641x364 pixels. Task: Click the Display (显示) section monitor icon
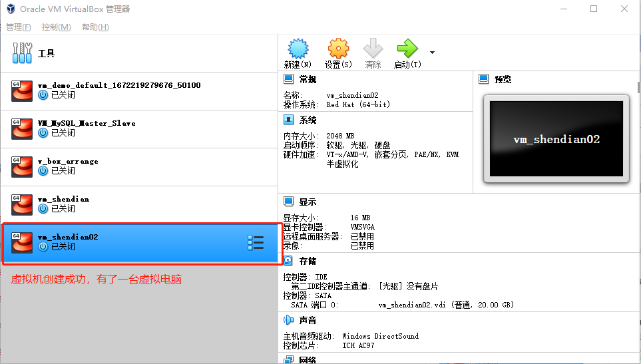point(289,202)
